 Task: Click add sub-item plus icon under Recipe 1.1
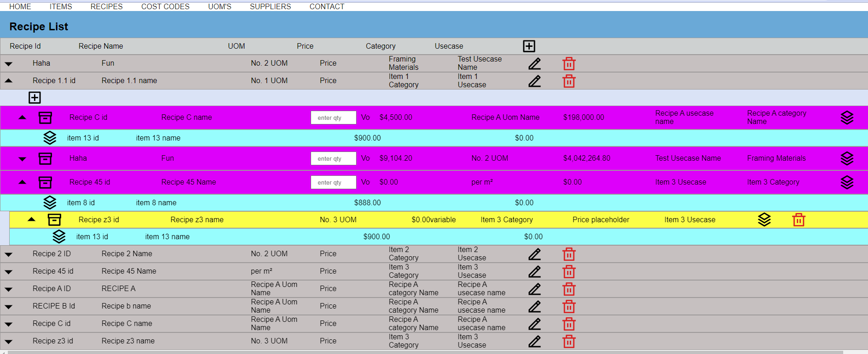(35, 98)
